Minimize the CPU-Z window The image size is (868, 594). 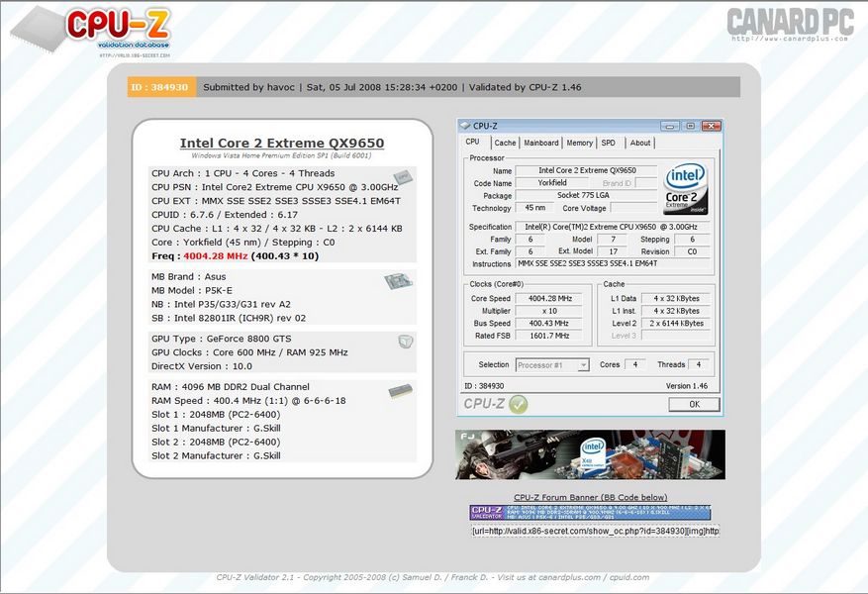pyautogui.click(x=670, y=126)
